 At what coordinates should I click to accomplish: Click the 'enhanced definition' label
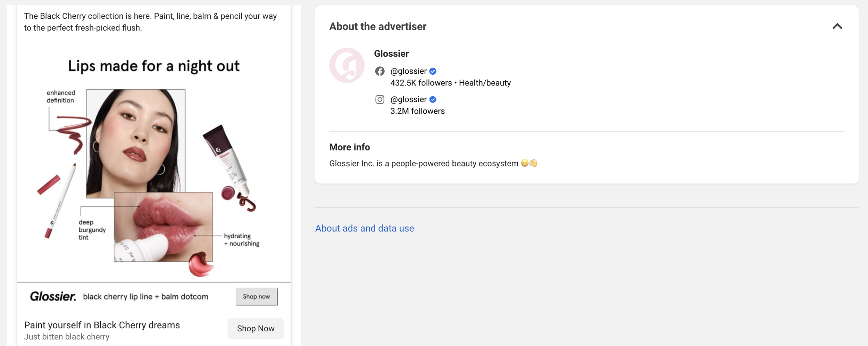[x=61, y=97]
